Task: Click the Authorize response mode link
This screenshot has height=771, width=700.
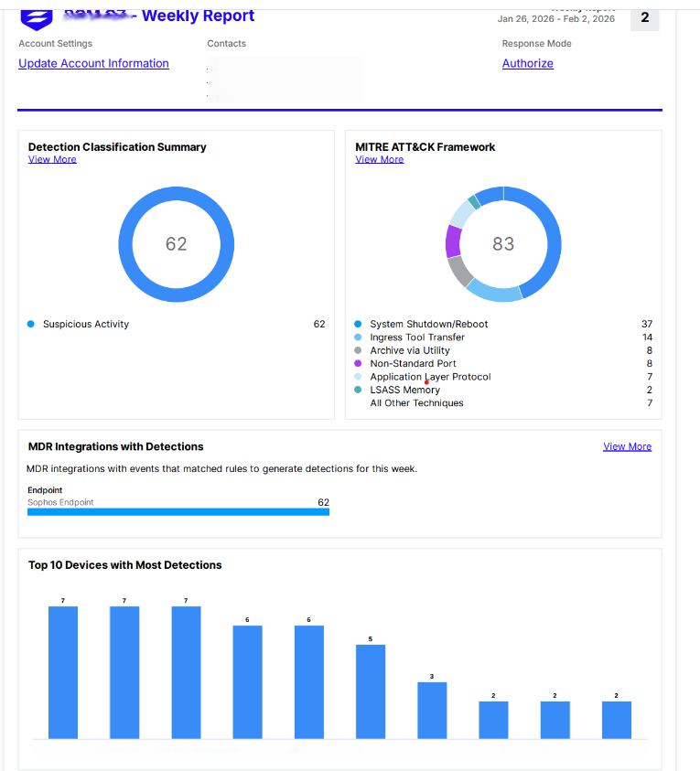Action: tap(527, 63)
